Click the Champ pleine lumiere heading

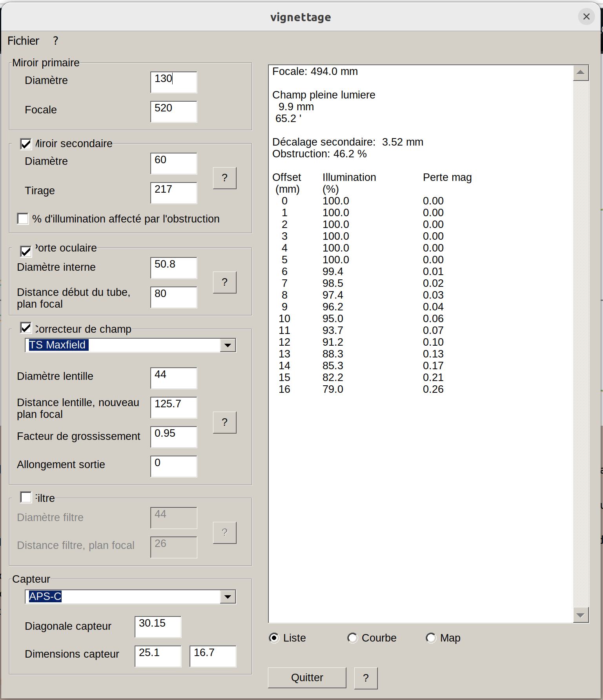[324, 95]
